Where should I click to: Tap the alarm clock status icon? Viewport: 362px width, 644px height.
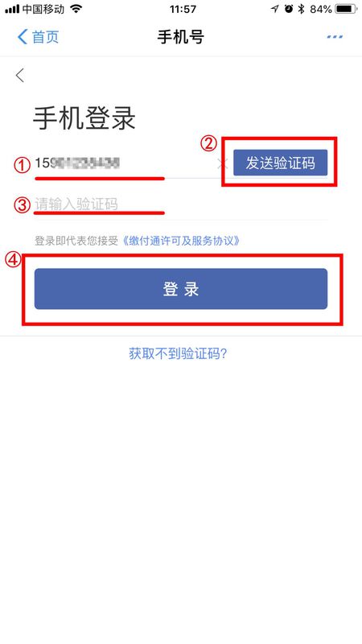289,9
